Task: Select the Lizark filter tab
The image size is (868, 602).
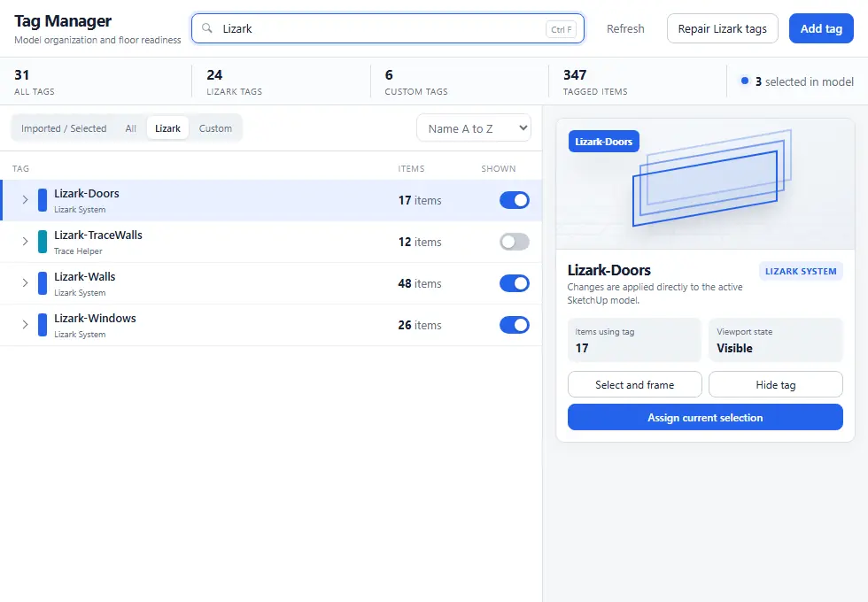Action: (167, 128)
